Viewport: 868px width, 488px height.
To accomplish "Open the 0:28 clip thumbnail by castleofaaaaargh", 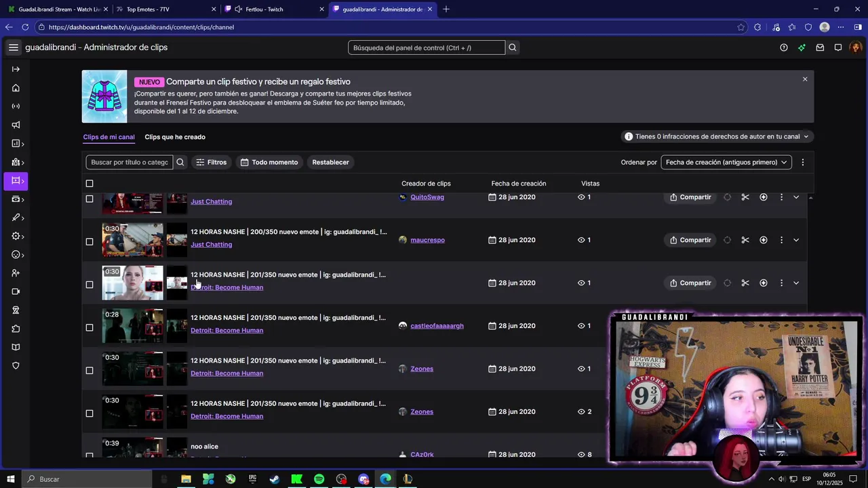I will [x=132, y=326].
